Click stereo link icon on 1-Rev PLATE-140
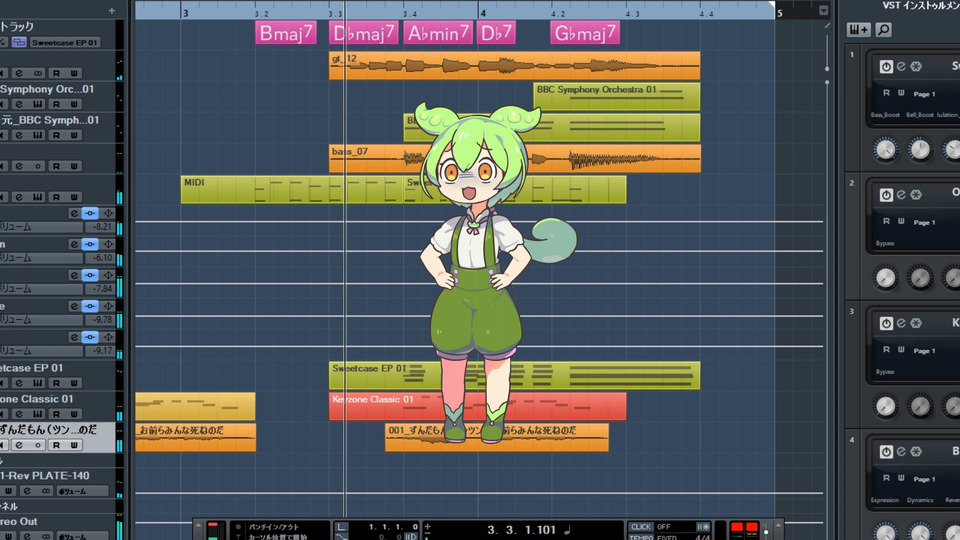The height and width of the screenshot is (540, 960). (x=45, y=491)
